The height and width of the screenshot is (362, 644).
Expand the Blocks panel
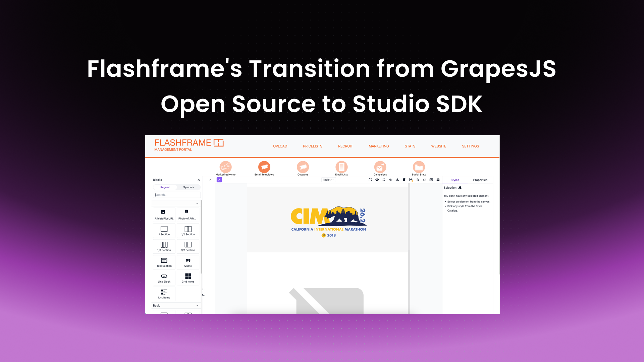tap(211, 179)
